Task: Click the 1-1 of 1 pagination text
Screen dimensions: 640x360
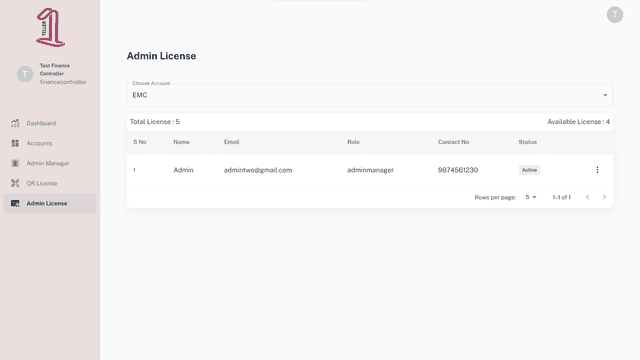Action: pos(562,197)
